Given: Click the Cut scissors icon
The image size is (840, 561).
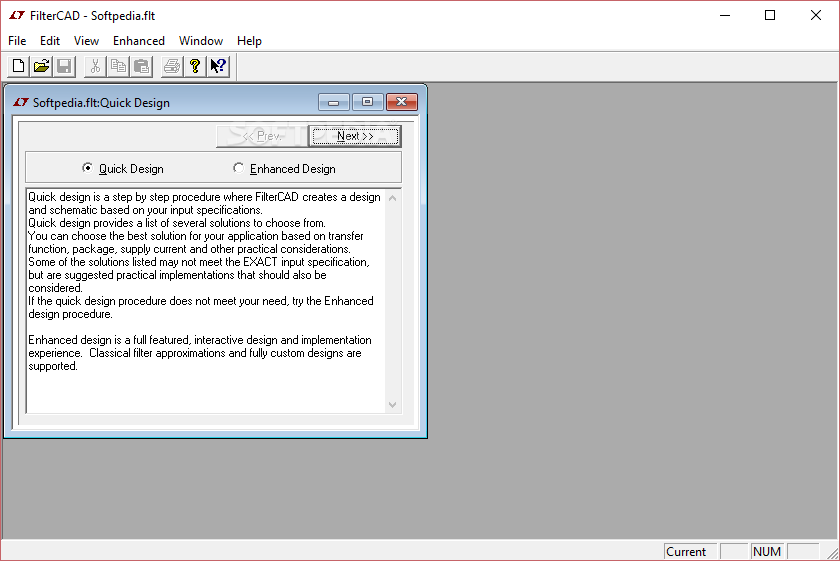Looking at the screenshot, I should pyautogui.click(x=95, y=66).
